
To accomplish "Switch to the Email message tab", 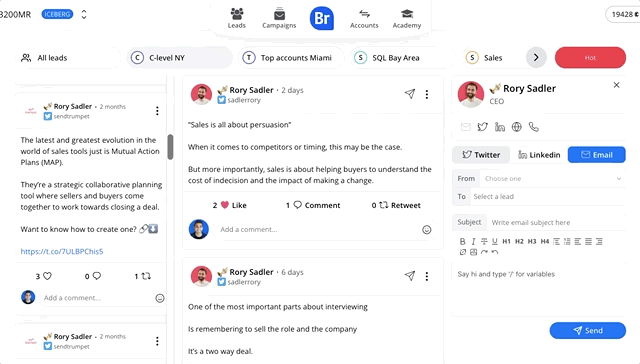I will pos(597,155).
